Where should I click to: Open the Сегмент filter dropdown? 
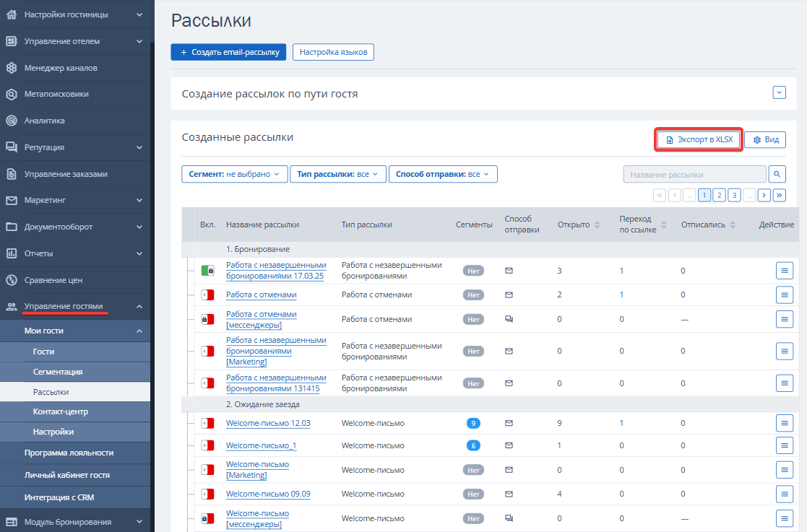pos(234,174)
